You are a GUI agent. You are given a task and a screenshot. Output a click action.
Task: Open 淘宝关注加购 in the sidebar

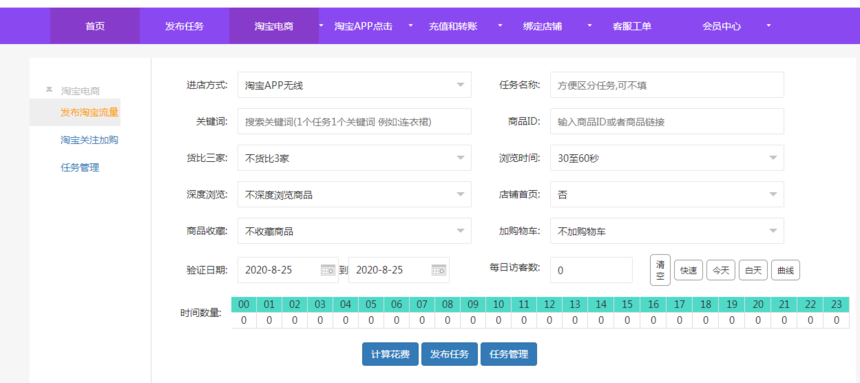pyautogui.click(x=89, y=140)
